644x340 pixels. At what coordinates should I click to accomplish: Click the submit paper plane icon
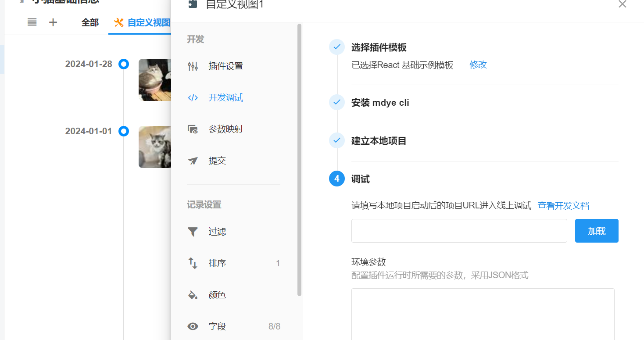(193, 161)
